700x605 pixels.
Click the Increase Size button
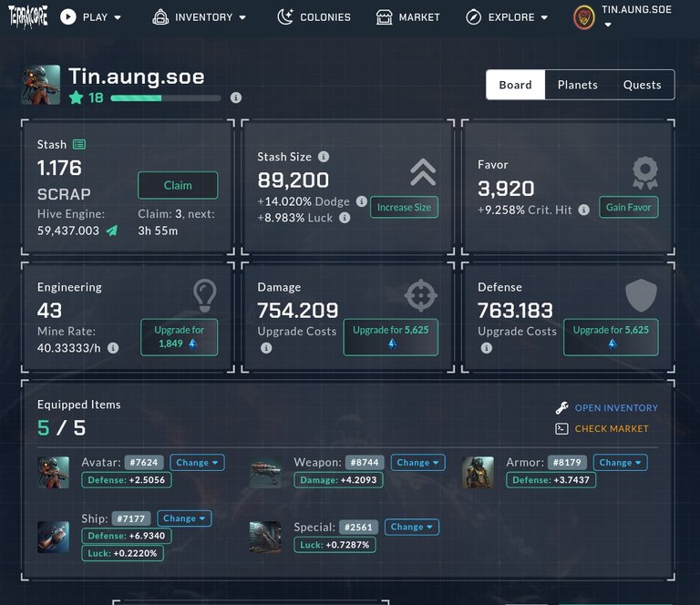pos(404,207)
